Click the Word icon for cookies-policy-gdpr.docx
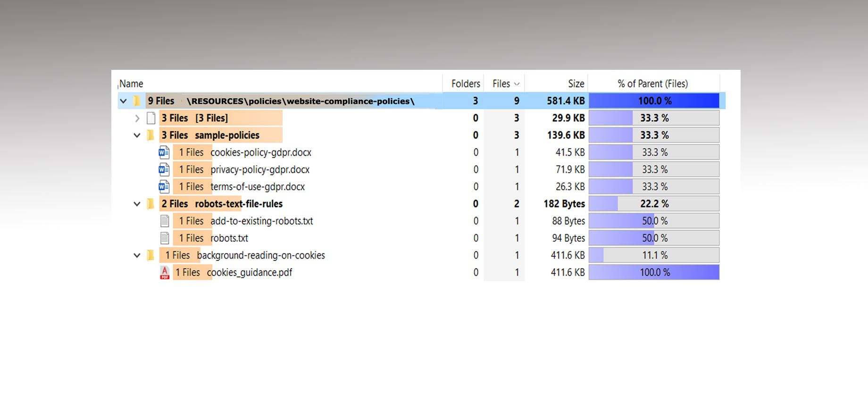The height and width of the screenshot is (393, 868). pos(164,152)
